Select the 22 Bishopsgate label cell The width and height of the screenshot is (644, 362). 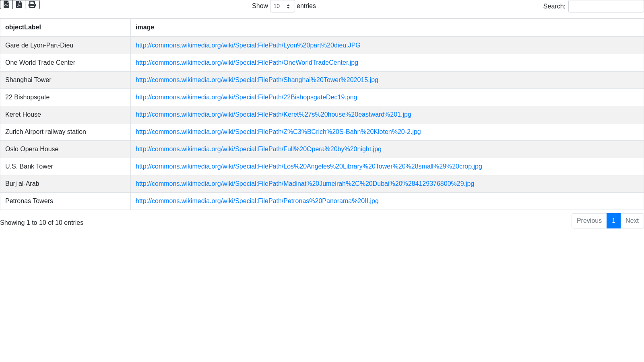click(65, 97)
